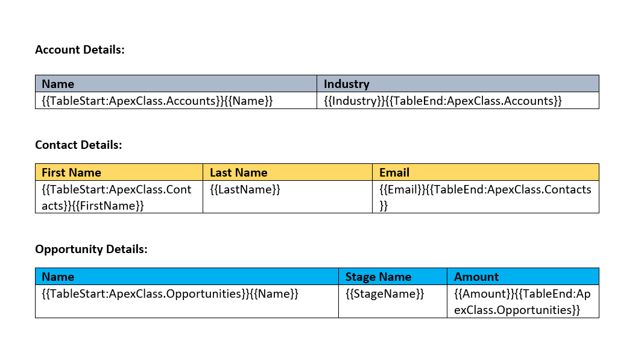The width and height of the screenshot is (644, 364).
Task: Click the Email TableEnd Contacts cell
Action: pos(486,197)
